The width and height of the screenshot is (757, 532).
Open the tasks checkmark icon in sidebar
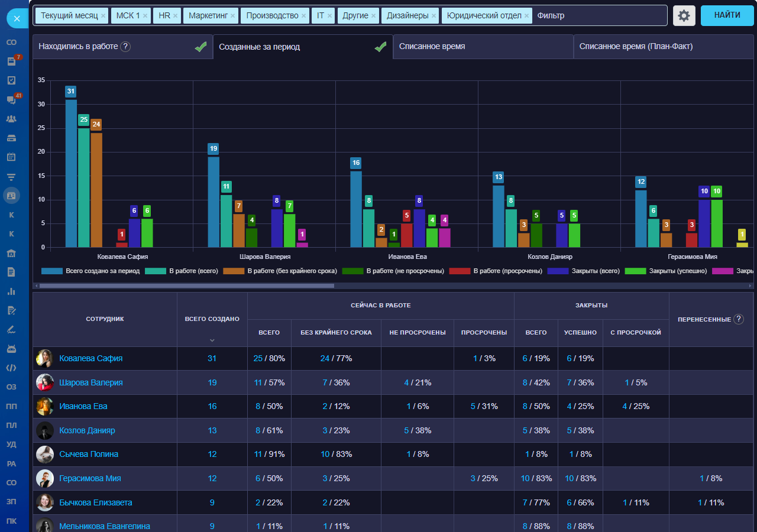11,80
